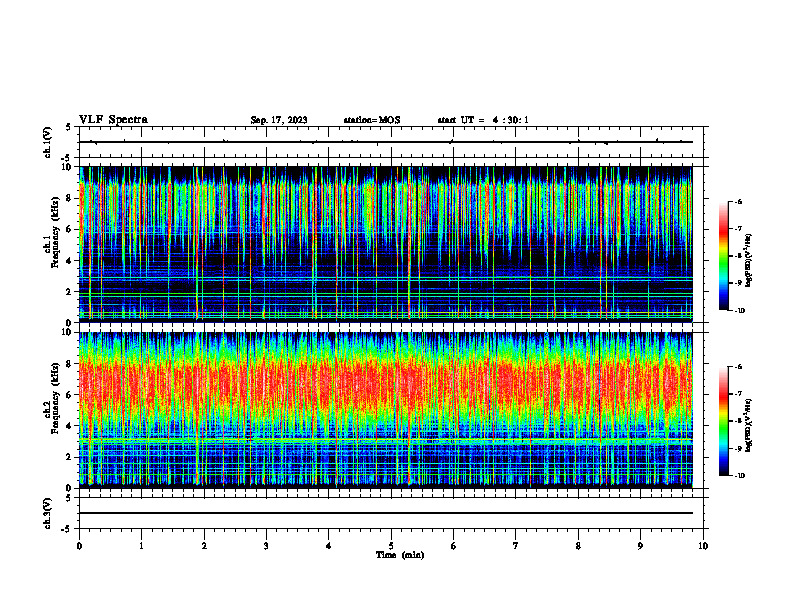792x612 pixels.
Task: Click the "-10" label on ch.2 color bar
Action: (740, 476)
